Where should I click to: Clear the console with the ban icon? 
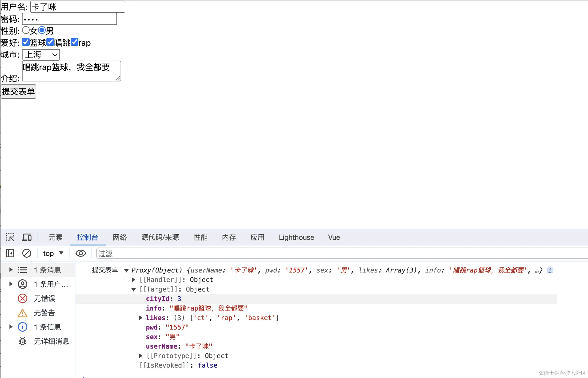click(27, 253)
